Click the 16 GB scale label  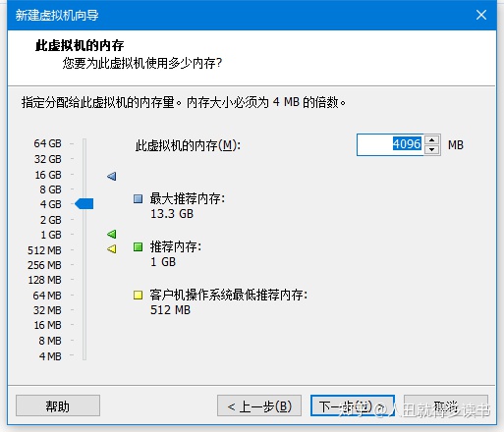point(48,175)
